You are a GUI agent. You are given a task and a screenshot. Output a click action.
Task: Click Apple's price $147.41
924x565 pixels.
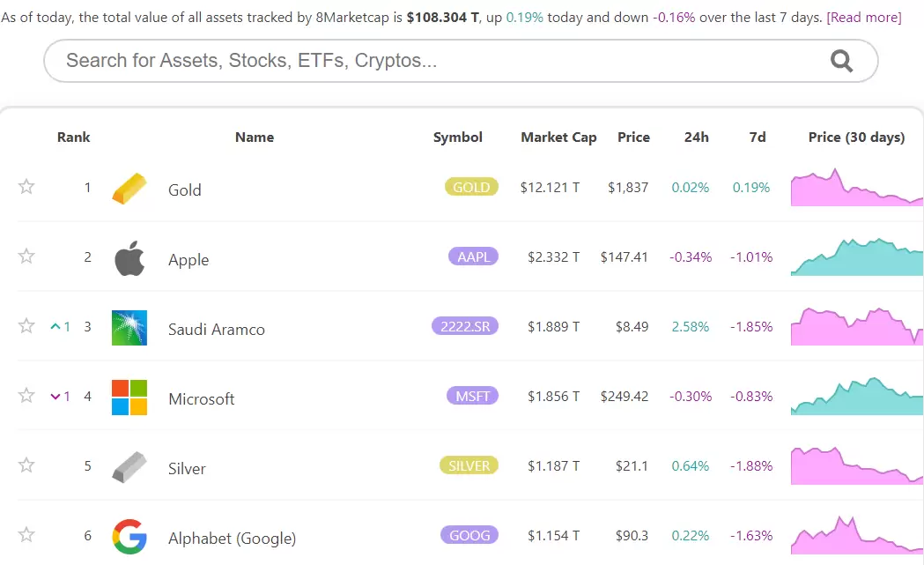(624, 257)
